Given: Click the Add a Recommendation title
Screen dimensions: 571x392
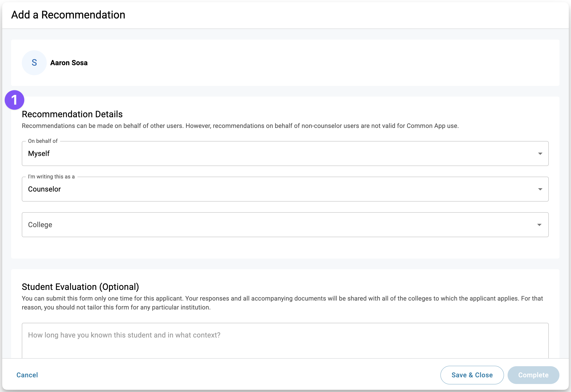Looking at the screenshot, I should [68, 15].
